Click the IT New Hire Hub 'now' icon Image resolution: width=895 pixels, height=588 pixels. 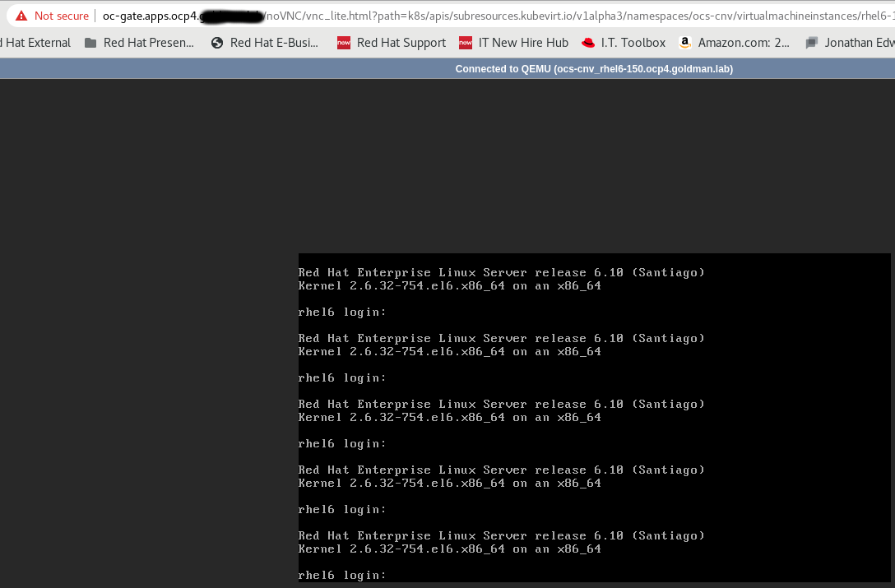click(466, 42)
